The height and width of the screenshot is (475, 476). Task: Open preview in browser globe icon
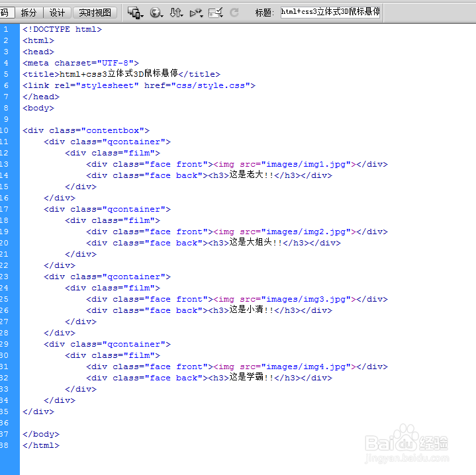click(156, 13)
